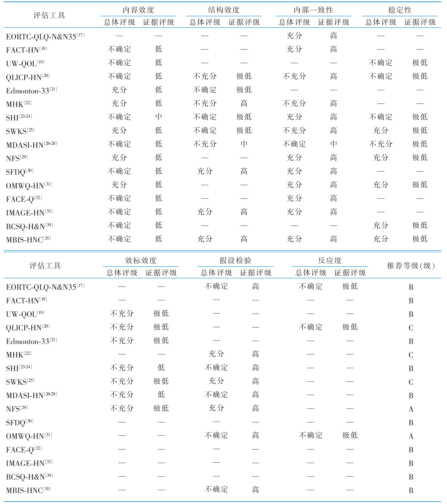Click the 稳定性 header
The image size is (447, 504).
399,10
